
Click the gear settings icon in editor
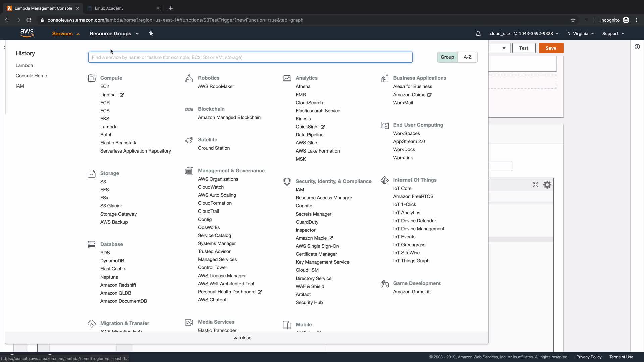click(x=547, y=185)
